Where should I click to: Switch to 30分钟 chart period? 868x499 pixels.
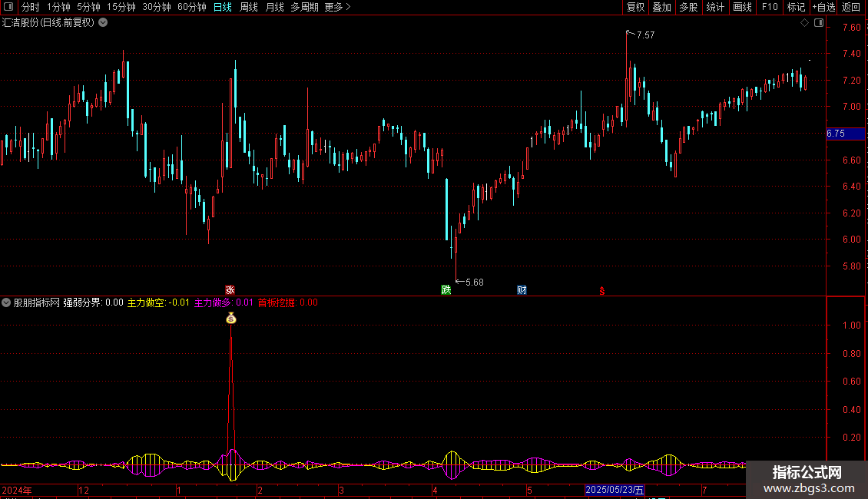[x=157, y=7]
